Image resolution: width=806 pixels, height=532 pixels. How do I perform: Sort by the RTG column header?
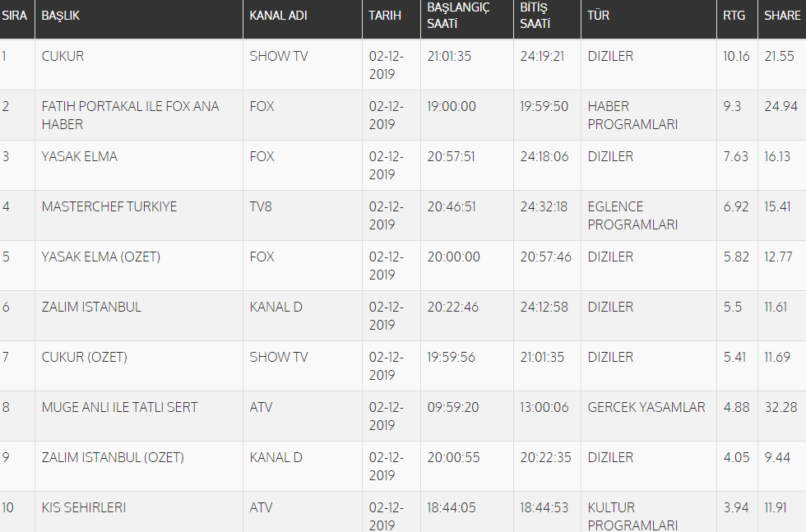[x=734, y=16]
